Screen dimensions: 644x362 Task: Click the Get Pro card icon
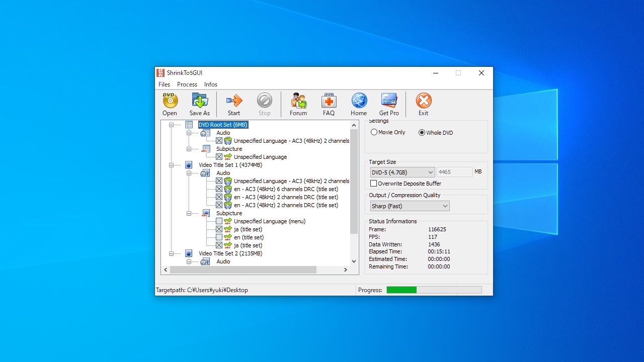coord(389,100)
